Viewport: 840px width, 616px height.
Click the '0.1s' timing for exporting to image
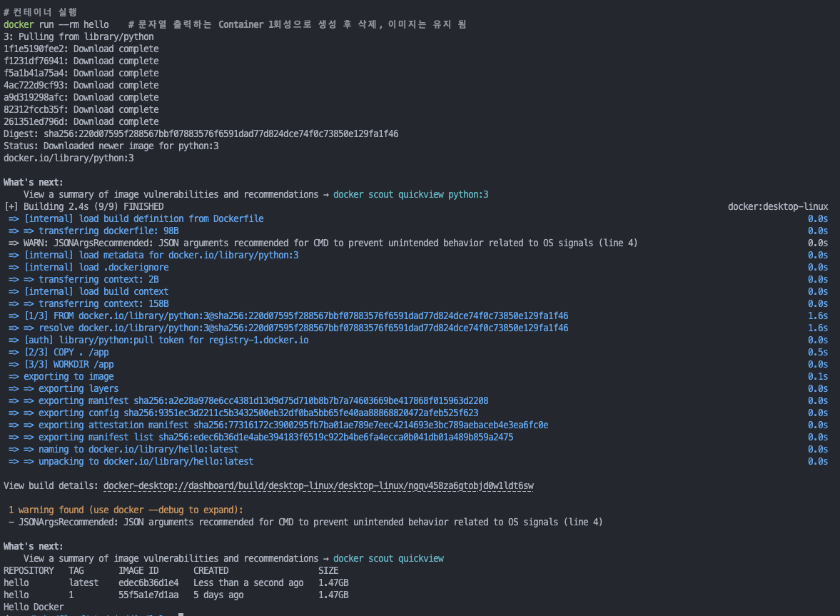pyautogui.click(x=818, y=377)
